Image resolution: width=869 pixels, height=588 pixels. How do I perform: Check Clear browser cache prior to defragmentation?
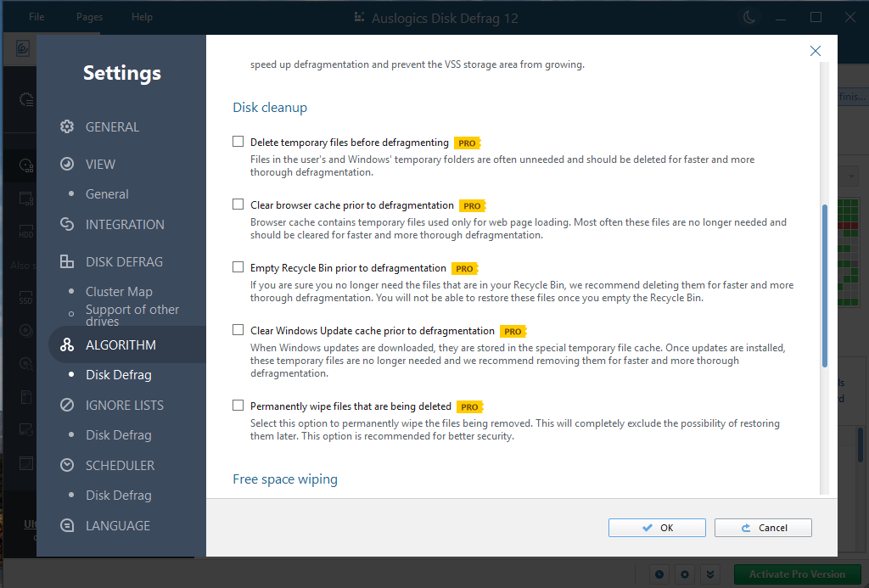[238, 204]
